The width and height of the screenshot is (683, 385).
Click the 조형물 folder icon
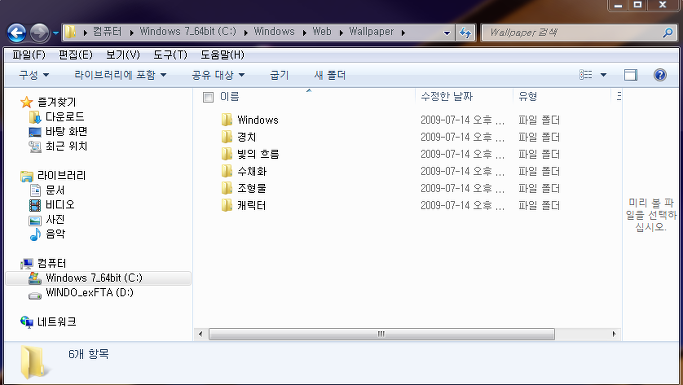(227, 188)
